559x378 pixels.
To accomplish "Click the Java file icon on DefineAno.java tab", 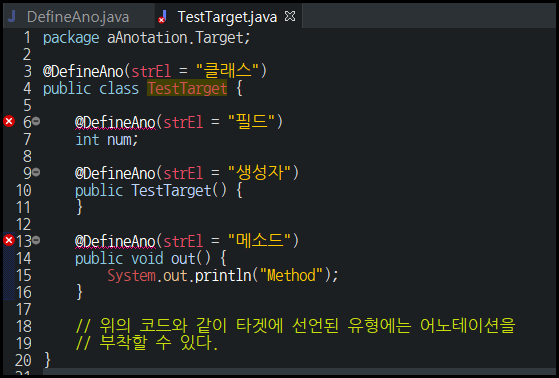I will pyautogui.click(x=12, y=16).
